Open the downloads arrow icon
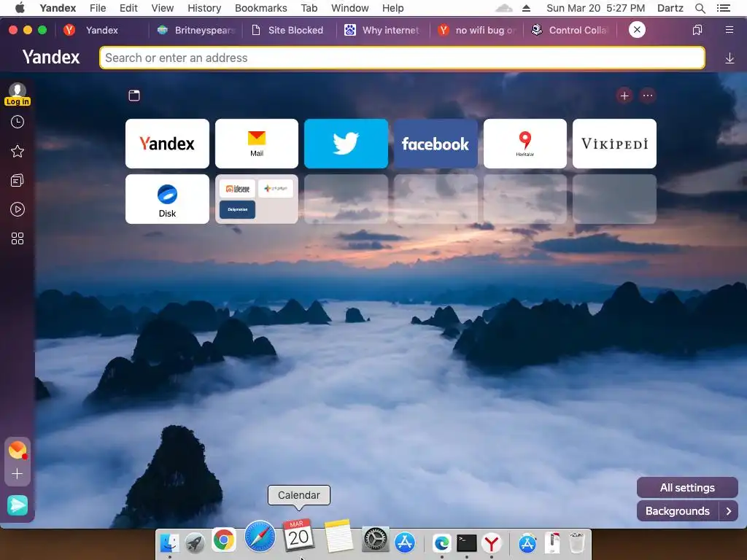This screenshot has width=747, height=560. [729, 58]
